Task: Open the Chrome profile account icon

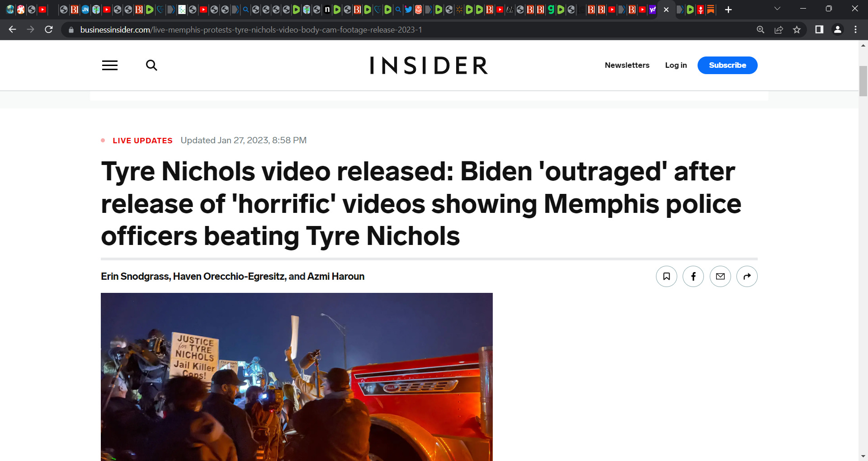Action: [837, 29]
